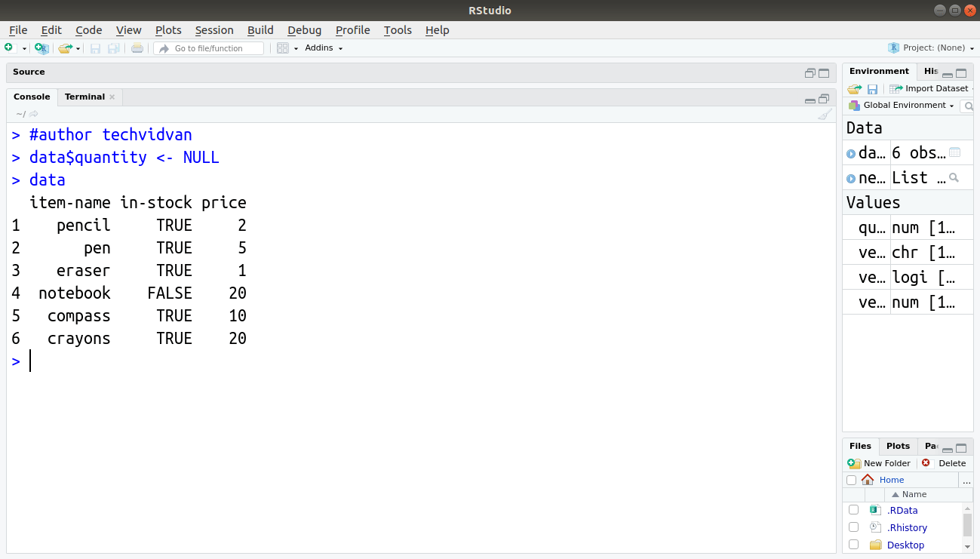Click the Import Dataset grid icon

[896, 88]
